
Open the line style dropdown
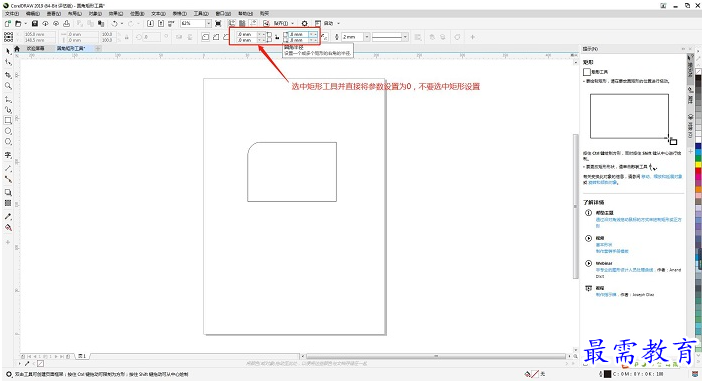tap(405, 37)
